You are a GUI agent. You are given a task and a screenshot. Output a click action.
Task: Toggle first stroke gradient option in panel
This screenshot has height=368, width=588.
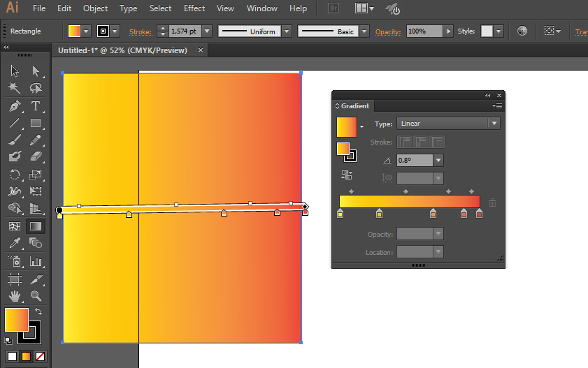coord(405,142)
